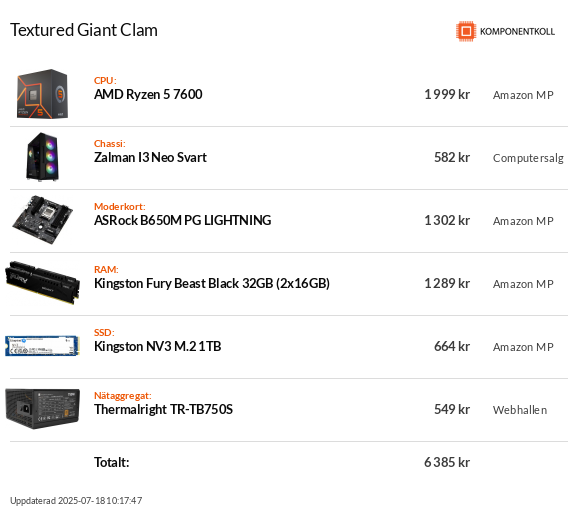Click Kingston NV3 M.2 1TB name
577x514 pixels.
157,346
